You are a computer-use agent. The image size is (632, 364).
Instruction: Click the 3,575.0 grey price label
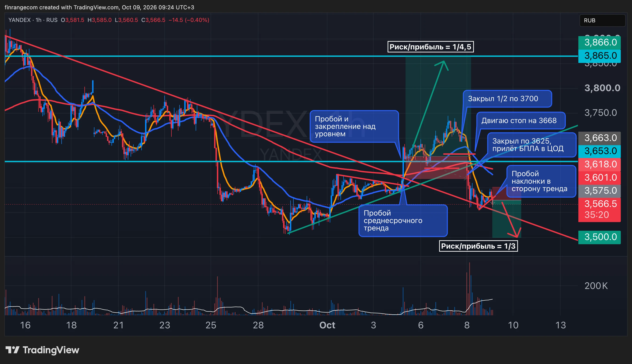[x=600, y=191]
